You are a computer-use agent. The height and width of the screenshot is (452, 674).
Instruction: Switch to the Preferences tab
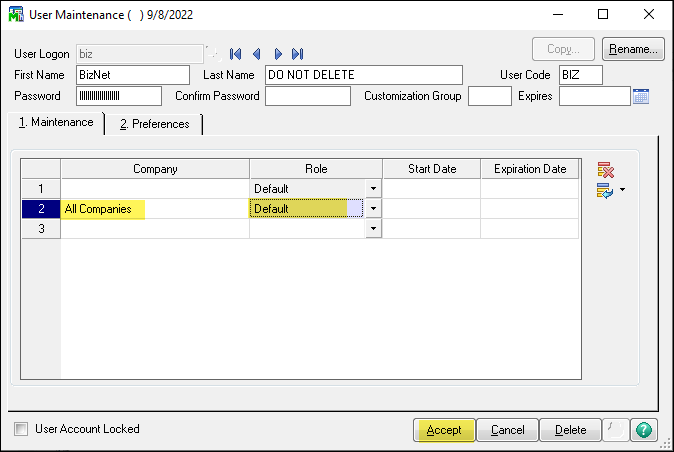(154, 124)
